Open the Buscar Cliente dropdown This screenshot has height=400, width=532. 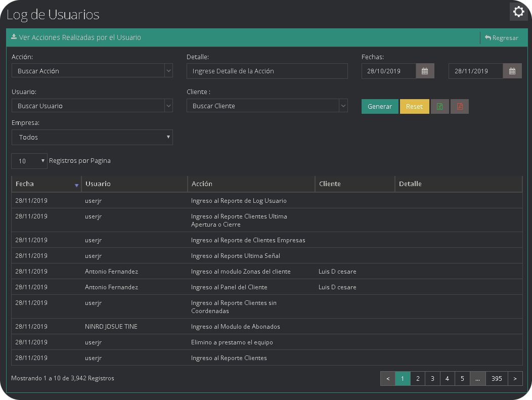(x=343, y=106)
